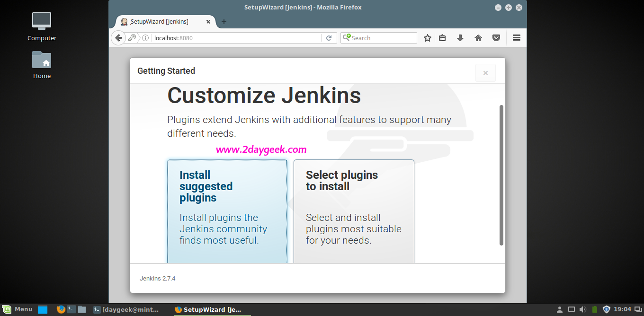
Task: Open the network tray icon
Action: (x=572, y=310)
